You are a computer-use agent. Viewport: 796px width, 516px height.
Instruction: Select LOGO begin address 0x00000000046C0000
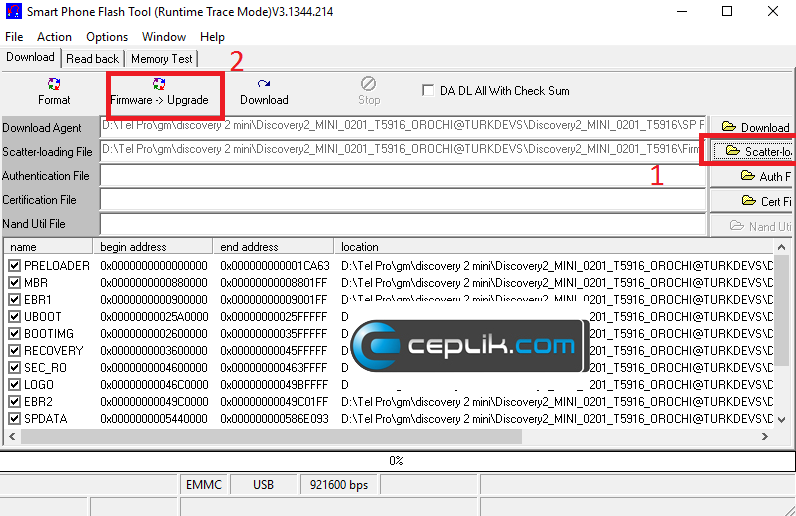point(154,384)
